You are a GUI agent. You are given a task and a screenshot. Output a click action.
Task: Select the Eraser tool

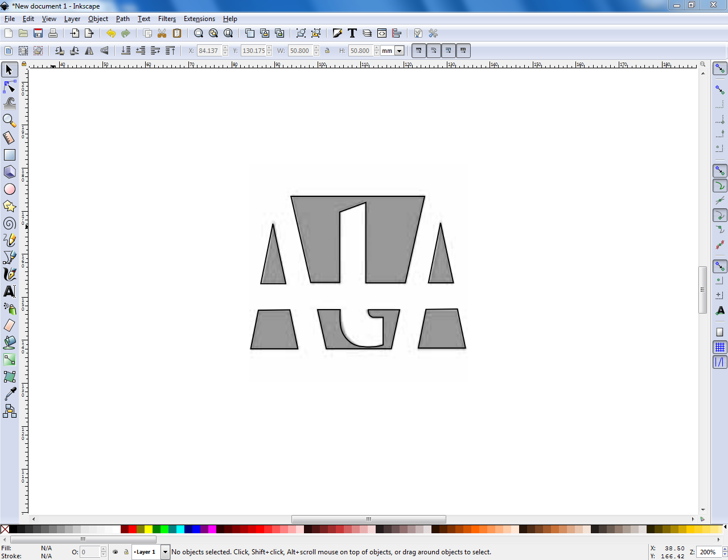pos(9,326)
